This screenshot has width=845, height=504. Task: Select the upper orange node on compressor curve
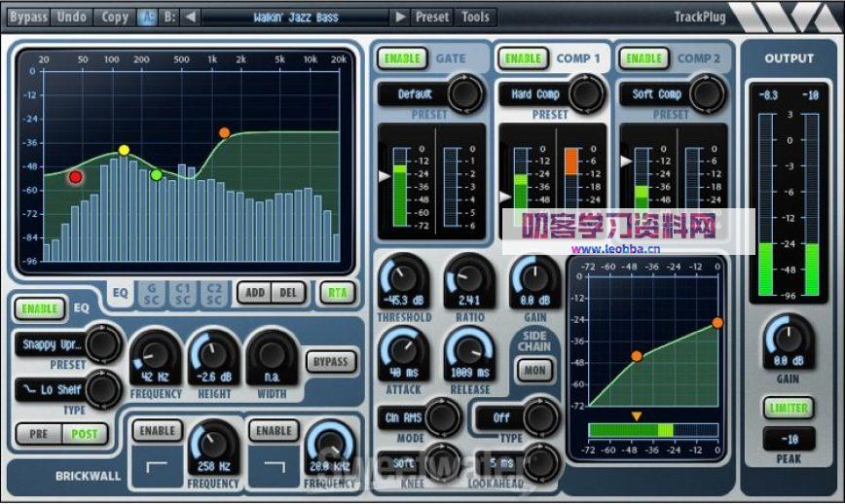(x=717, y=323)
